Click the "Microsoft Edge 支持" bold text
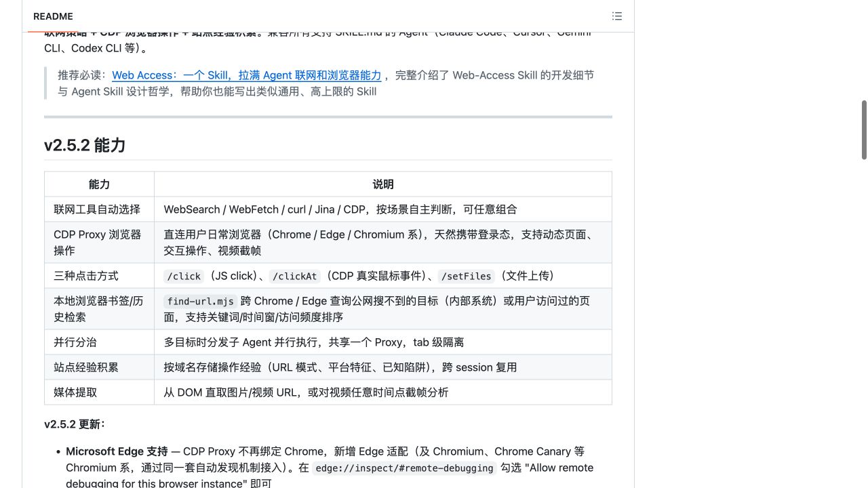Screen dimensions: 868x488 (117, 451)
